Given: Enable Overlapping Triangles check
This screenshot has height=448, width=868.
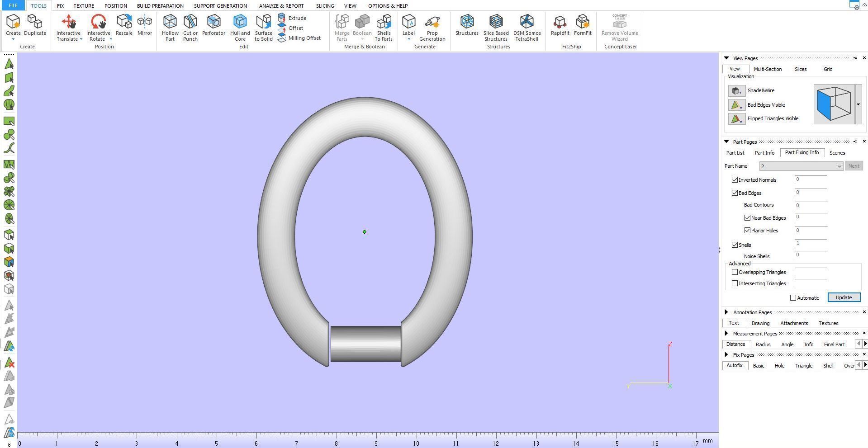Looking at the screenshot, I should pyautogui.click(x=735, y=272).
